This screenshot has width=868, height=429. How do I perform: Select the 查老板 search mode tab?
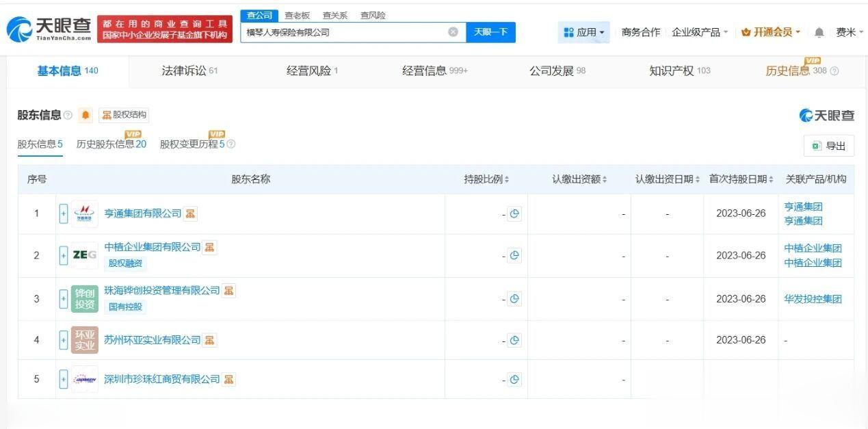pyautogui.click(x=297, y=15)
